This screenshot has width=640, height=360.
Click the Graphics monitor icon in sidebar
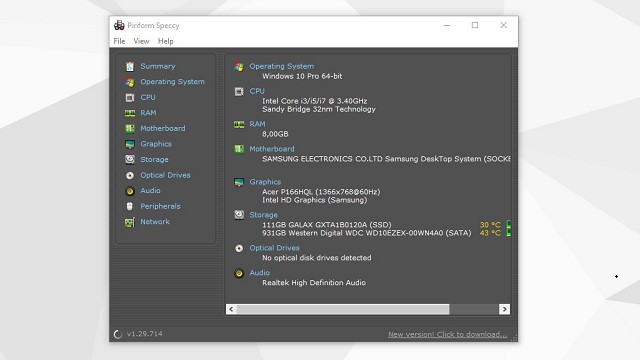(x=130, y=144)
